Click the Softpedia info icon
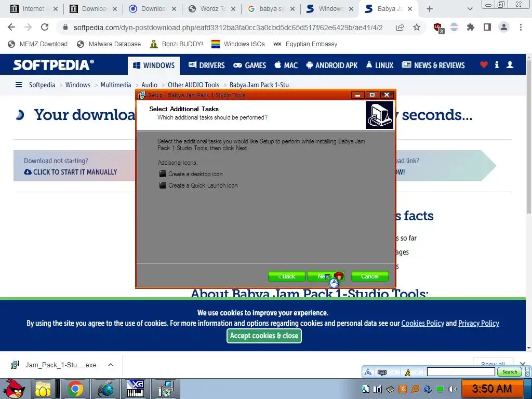The height and width of the screenshot is (399, 532). click(497, 65)
